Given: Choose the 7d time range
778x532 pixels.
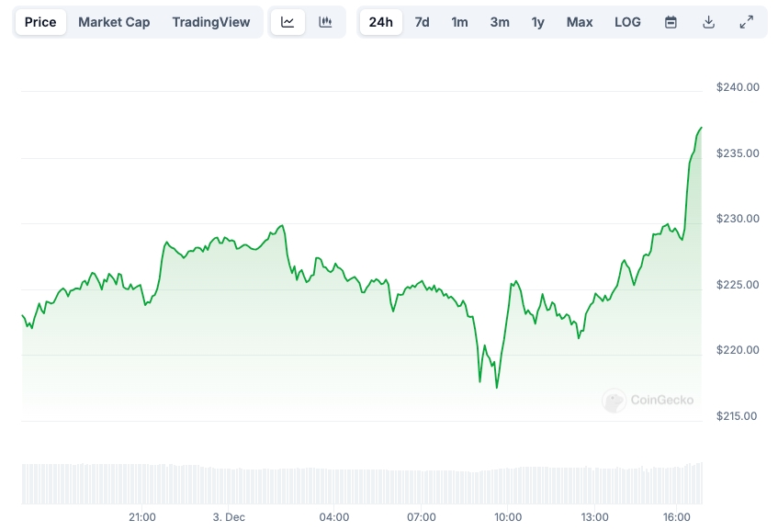Looking at the screenshot, I should (423, 22).
